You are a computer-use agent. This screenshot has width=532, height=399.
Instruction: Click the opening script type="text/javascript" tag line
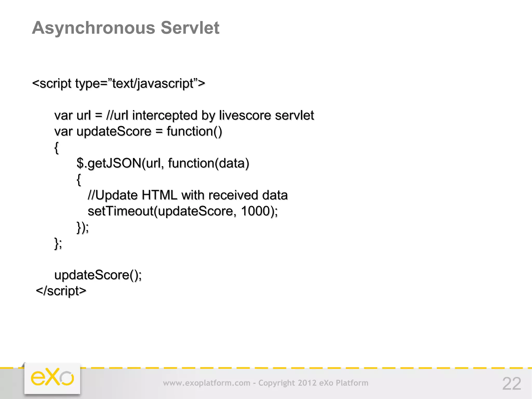pos(119,84)
